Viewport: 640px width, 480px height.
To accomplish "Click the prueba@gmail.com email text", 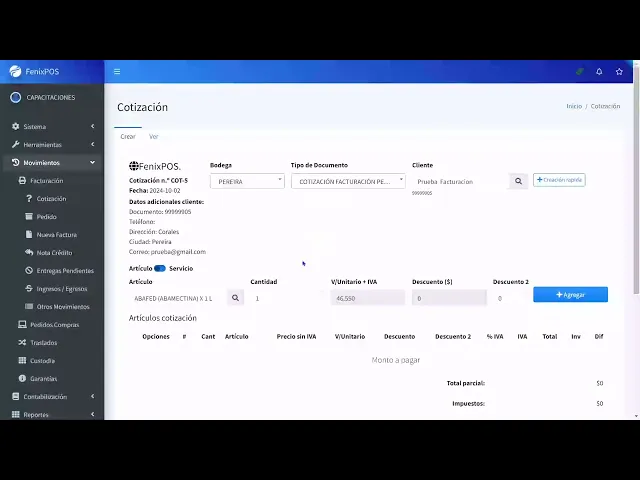I will (178, 251).
